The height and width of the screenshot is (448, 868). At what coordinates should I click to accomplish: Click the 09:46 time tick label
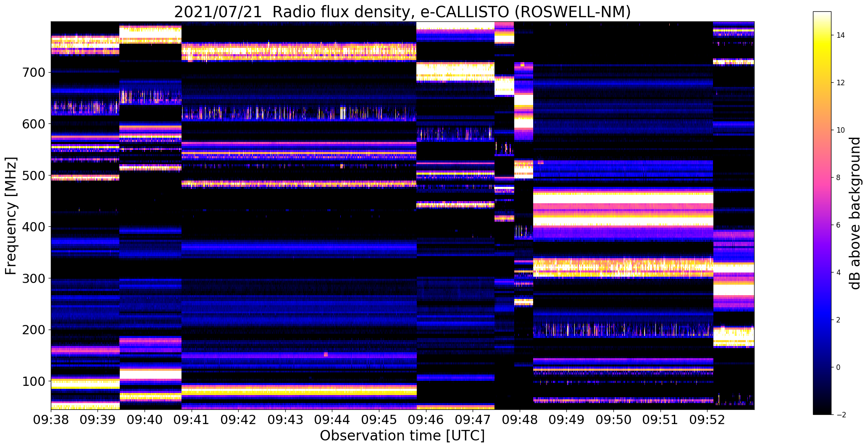coord(426,420)
